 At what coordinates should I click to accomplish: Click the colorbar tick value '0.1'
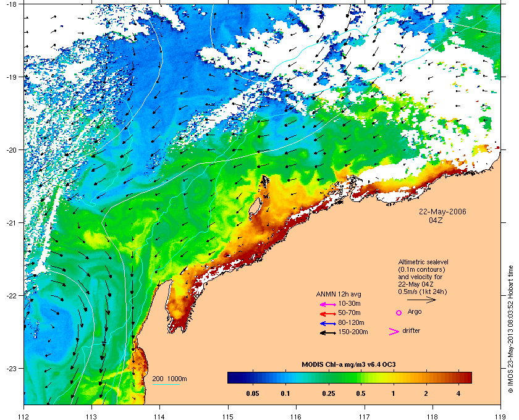click(x=285, y=394)
